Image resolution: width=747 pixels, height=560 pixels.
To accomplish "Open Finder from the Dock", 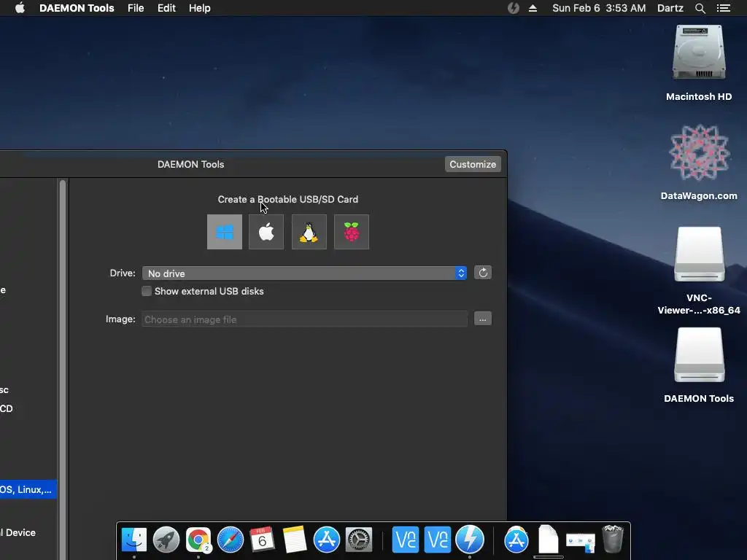I will pos(134,540).
